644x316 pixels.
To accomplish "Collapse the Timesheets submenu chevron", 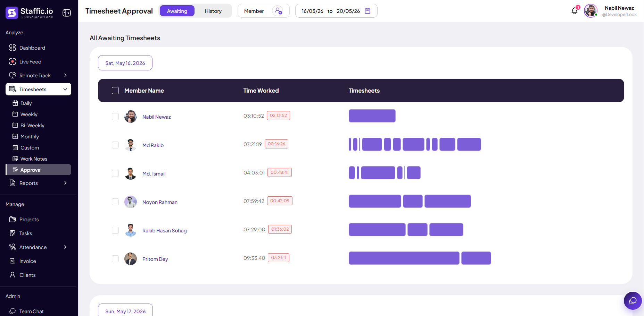I will [65, 89].
